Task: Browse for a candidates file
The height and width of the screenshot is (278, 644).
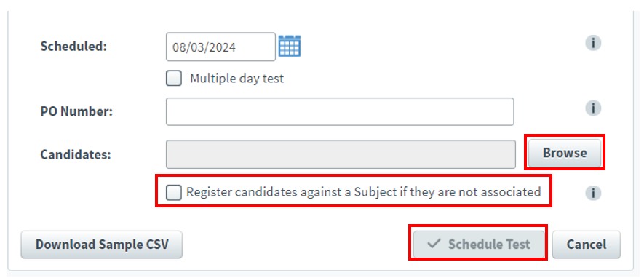Action: click(x=565, y=153)
